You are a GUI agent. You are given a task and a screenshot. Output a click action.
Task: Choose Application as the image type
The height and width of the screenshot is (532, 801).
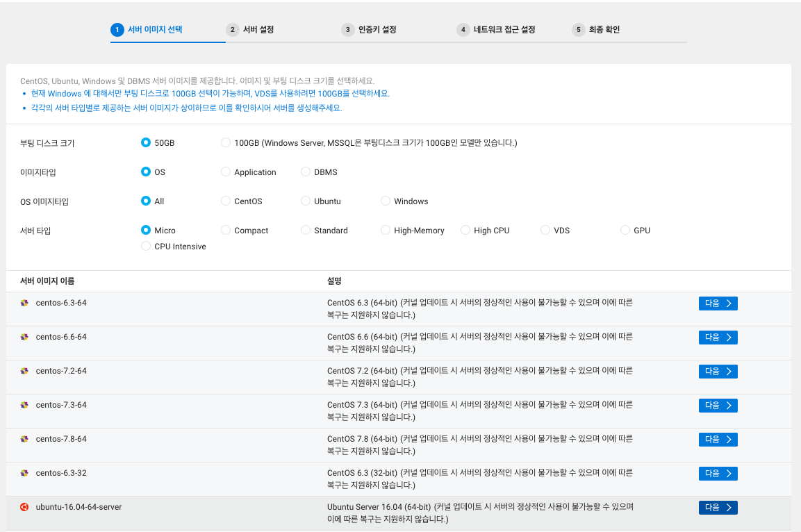click(x=225, y=172)
